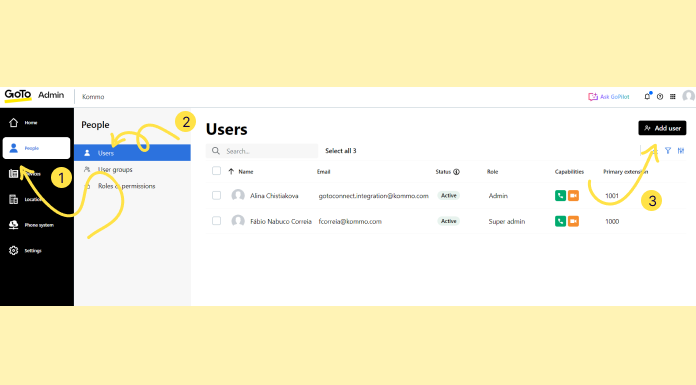Image resolution: width=696 pixels, height=385 pixels.
Task: Open the Devices sidebar icon
Action: coord(13,174)
